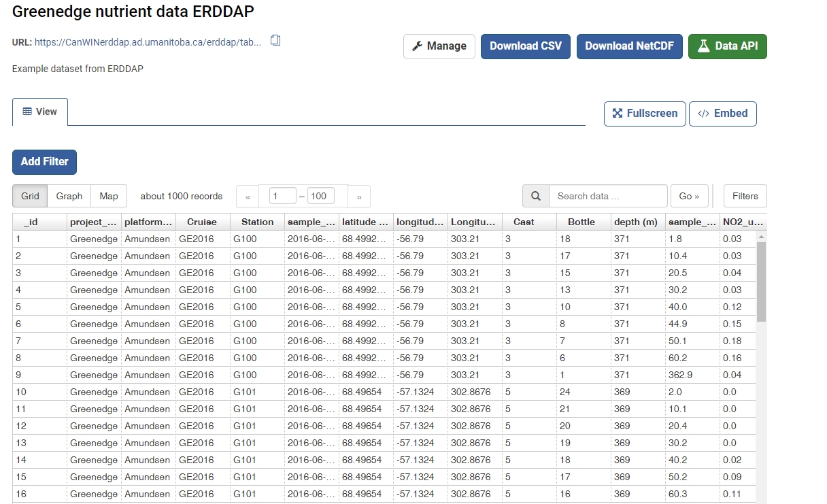Sort by the Station column header
The width and height of the screenshot is (827, 504).
[257, 222]
